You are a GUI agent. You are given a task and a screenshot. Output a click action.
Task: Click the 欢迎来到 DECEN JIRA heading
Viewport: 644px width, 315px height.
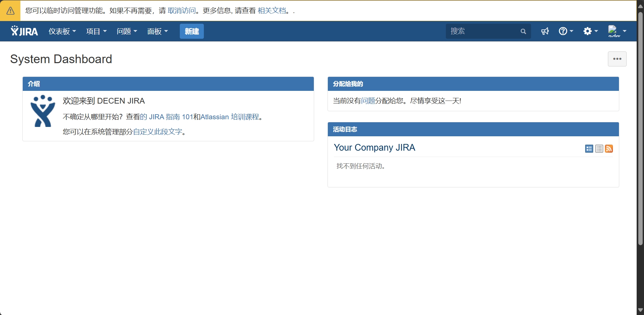104,101
